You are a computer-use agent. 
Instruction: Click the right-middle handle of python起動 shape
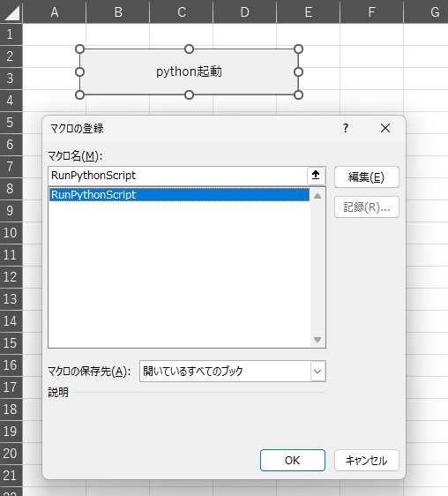[298, 72]
